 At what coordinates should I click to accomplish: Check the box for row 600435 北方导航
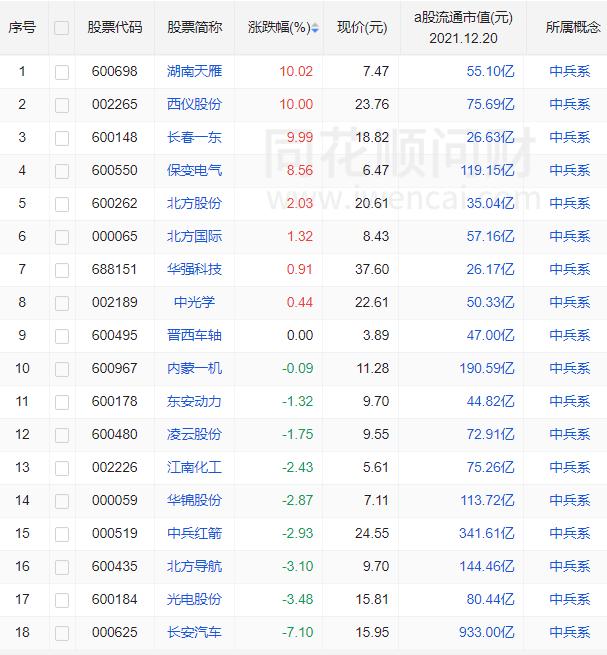[62, 567]
